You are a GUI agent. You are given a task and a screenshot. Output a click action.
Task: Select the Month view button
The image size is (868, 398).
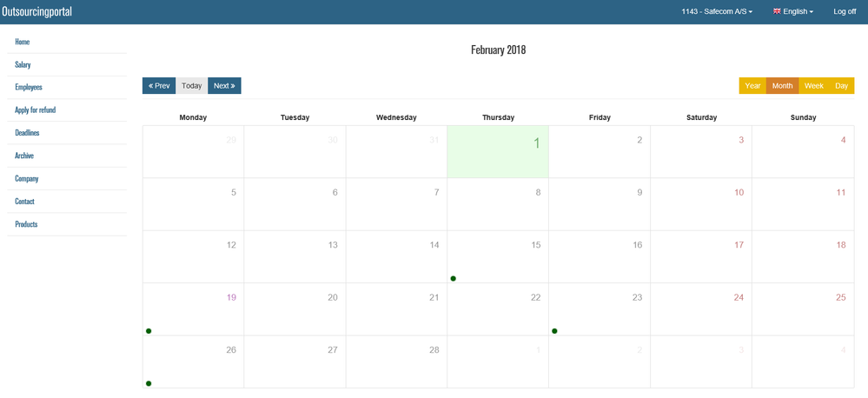click(782, 86)
